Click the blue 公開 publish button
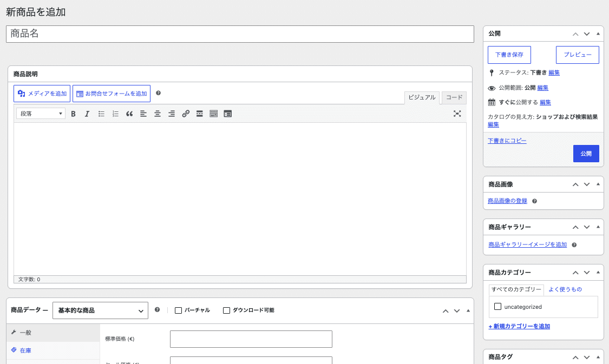The image size is (609, 364). [586, 154]
